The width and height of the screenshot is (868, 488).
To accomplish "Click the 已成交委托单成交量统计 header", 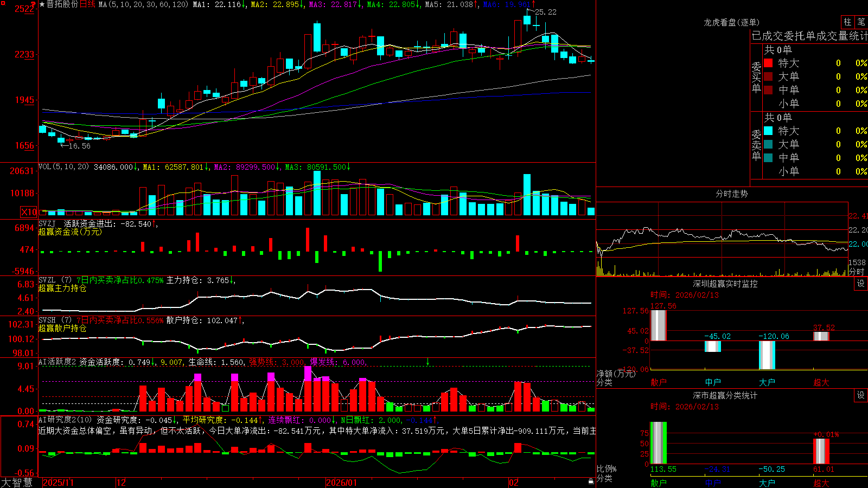I will 809,36.
